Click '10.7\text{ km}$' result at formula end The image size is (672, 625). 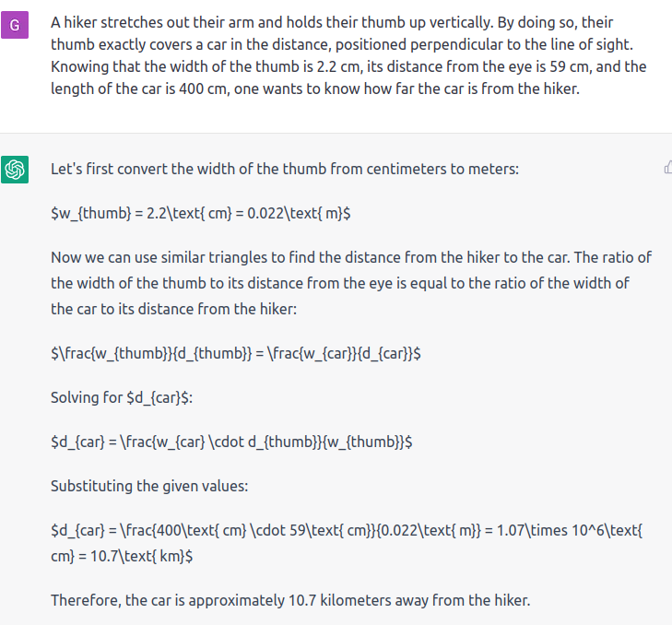141,556
